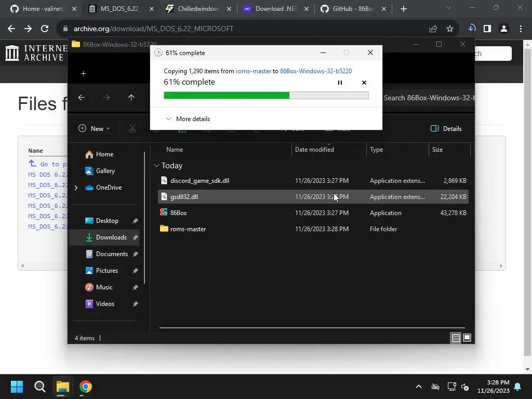Add a new File Explorer tab

pyautogui.click(x=84, y=74)
